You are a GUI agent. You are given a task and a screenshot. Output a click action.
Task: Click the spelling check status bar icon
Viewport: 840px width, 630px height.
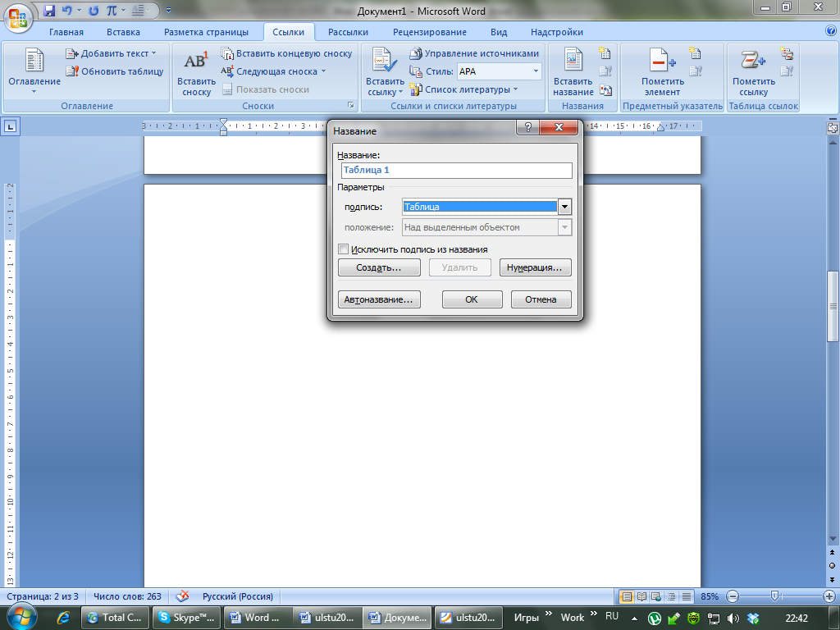point(182,596)
